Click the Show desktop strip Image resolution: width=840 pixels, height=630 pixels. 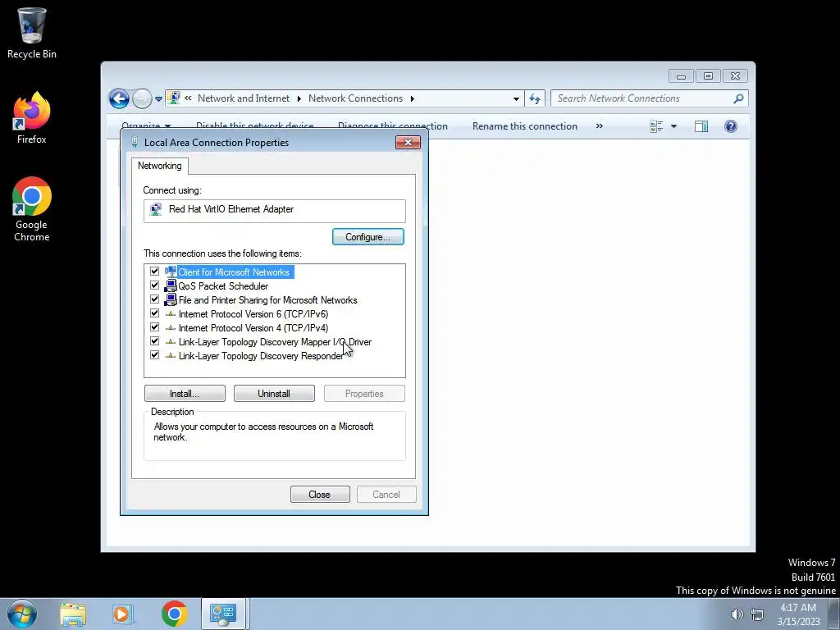(x=834, y=614)
